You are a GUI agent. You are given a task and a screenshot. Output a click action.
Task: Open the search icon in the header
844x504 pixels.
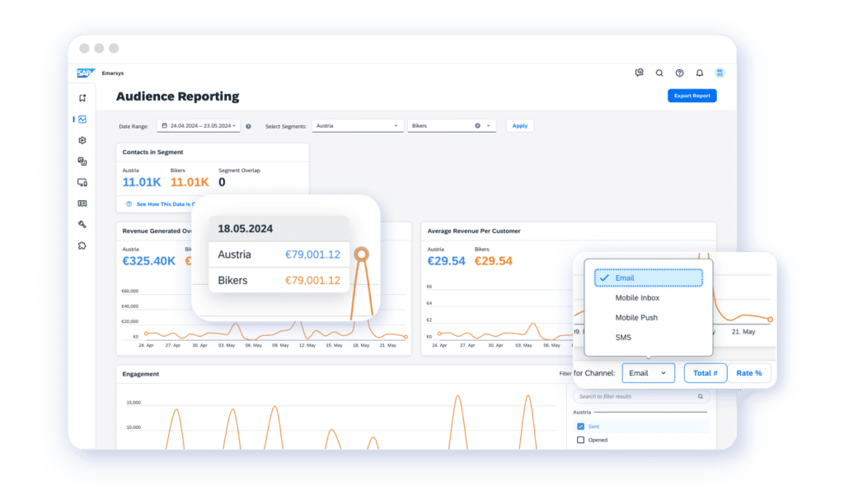pyautogui.click(x=659, y=72)
